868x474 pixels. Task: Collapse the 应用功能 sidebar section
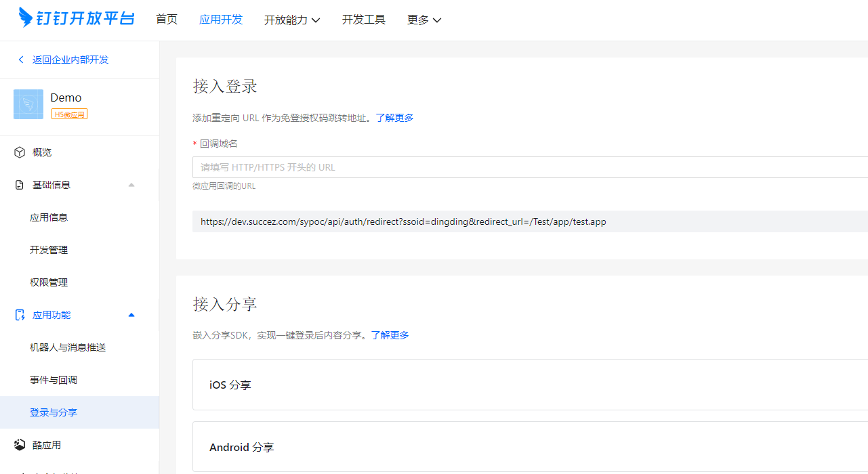131,314
